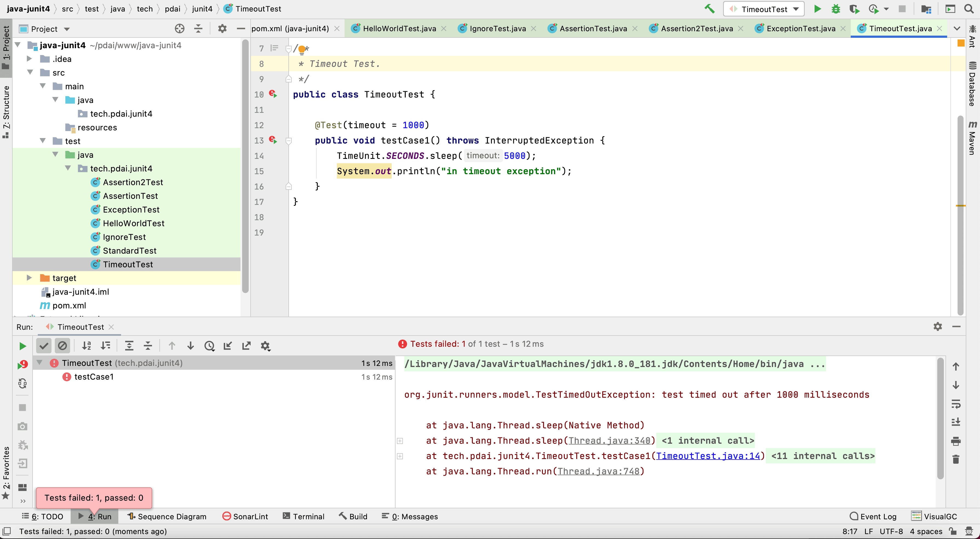This screenshot has width=980, height=539.
Task: Click Expand All icon in test toolbar
Action: pos(129,346)
